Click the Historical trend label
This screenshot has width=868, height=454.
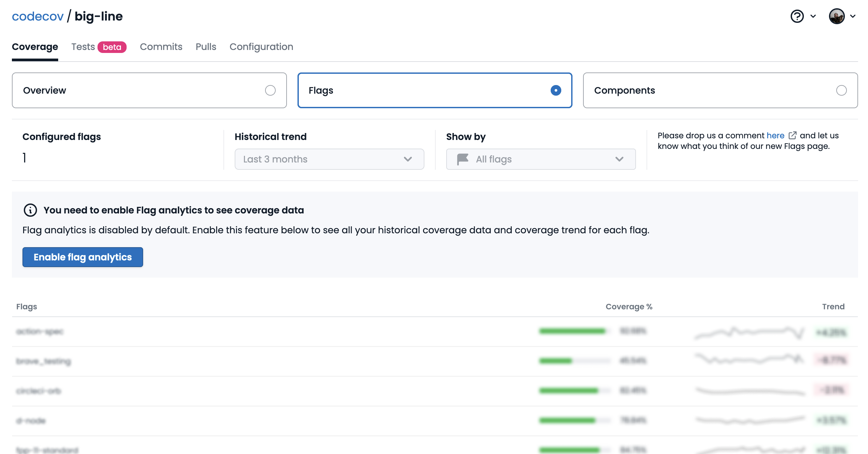pyautogui.click(x=271, y=137)
